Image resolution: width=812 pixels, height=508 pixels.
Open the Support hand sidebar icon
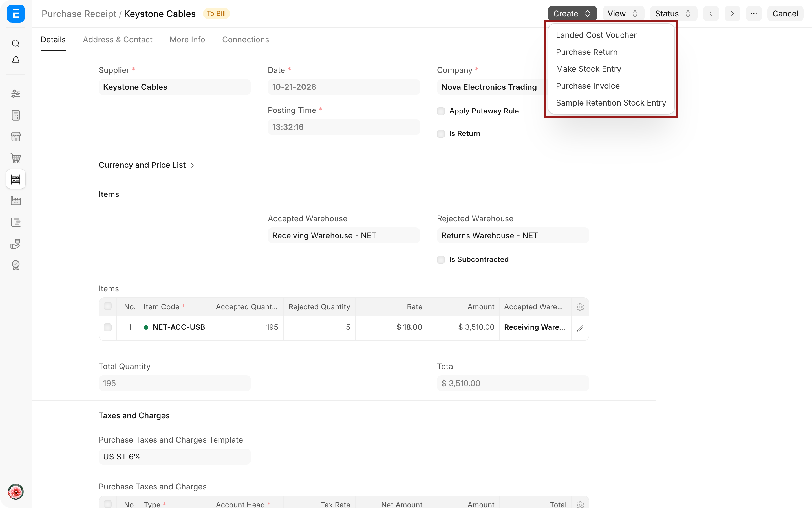[16, 244]
